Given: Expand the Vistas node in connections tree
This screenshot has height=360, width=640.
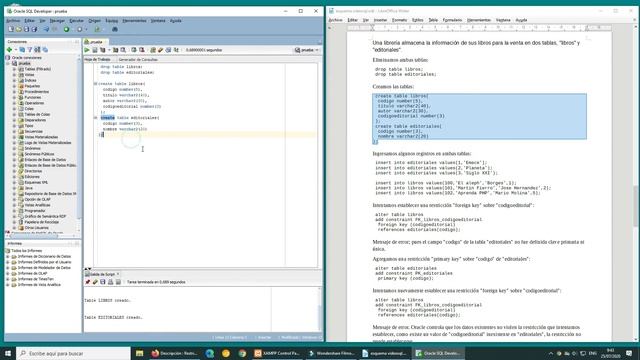Looking at the screenshot, I should click(x=14, y=75).
